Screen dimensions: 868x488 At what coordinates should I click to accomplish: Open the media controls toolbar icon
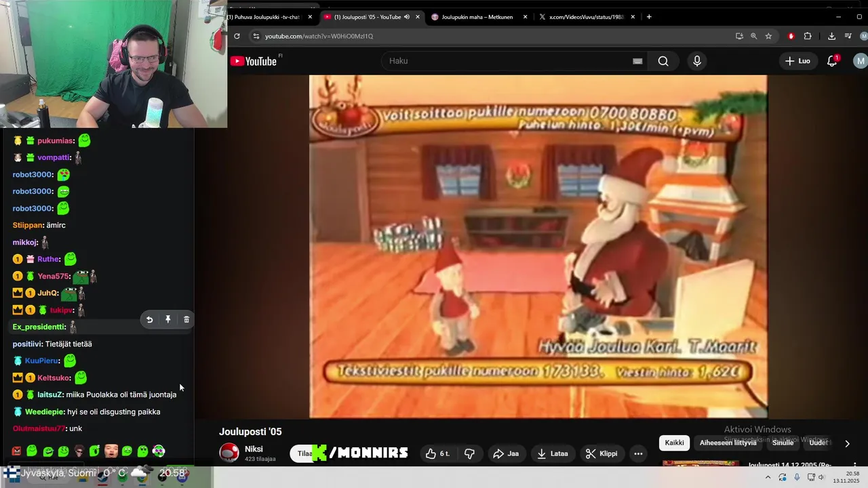click(x=848, y=36)
